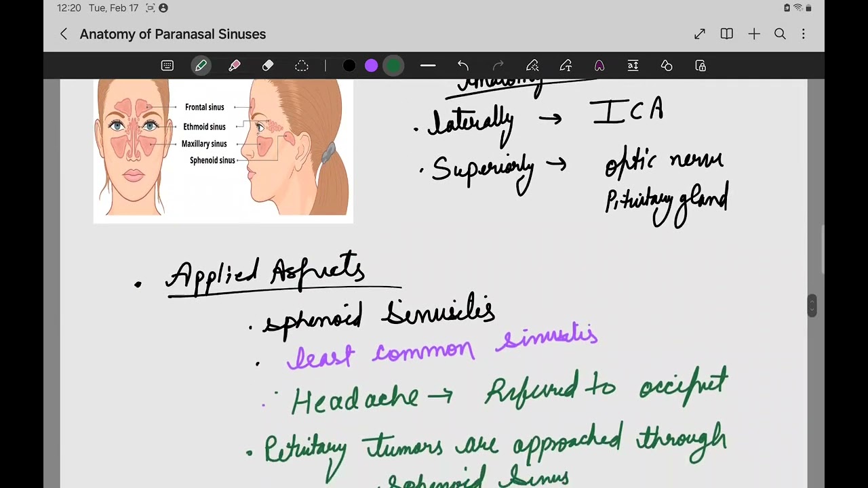Click the page scroll handle
The height and width of the screenshot is (488, 868).
point(812,306)
